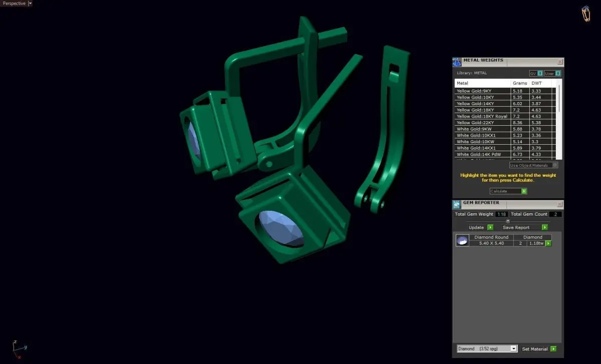Screen dimensions: 601x364
Task: Select the White Gold:14KX1 row
Action: (x=505, y=148)
